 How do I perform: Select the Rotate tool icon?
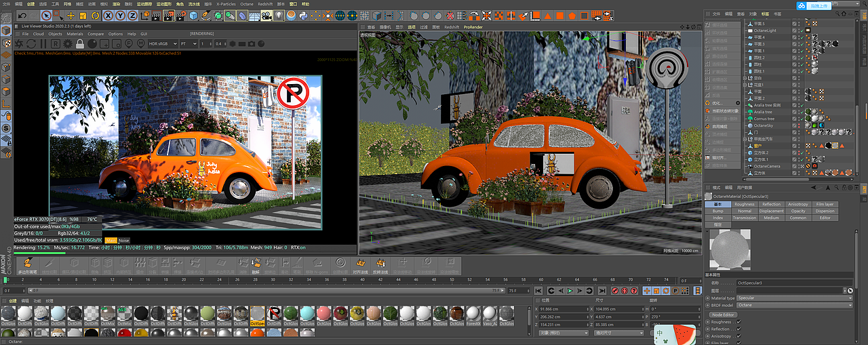pyautogui.click(x=95, y=15)
